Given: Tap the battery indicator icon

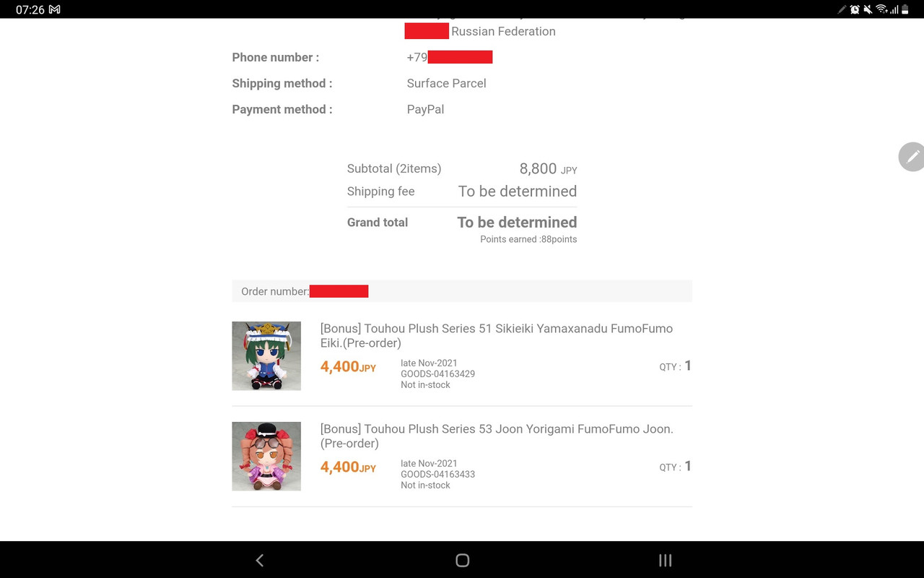Looking at the screenshot, I should [905, 9].
